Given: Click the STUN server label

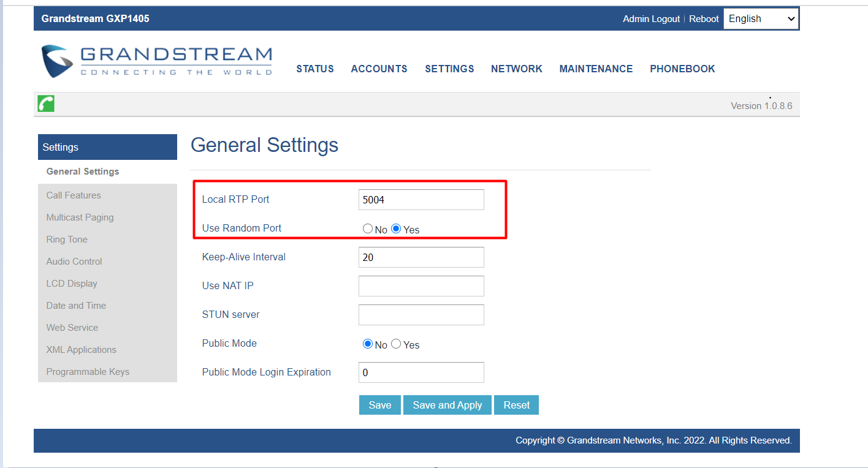Looking at the screenshot, I should click(x=230, y=314).
